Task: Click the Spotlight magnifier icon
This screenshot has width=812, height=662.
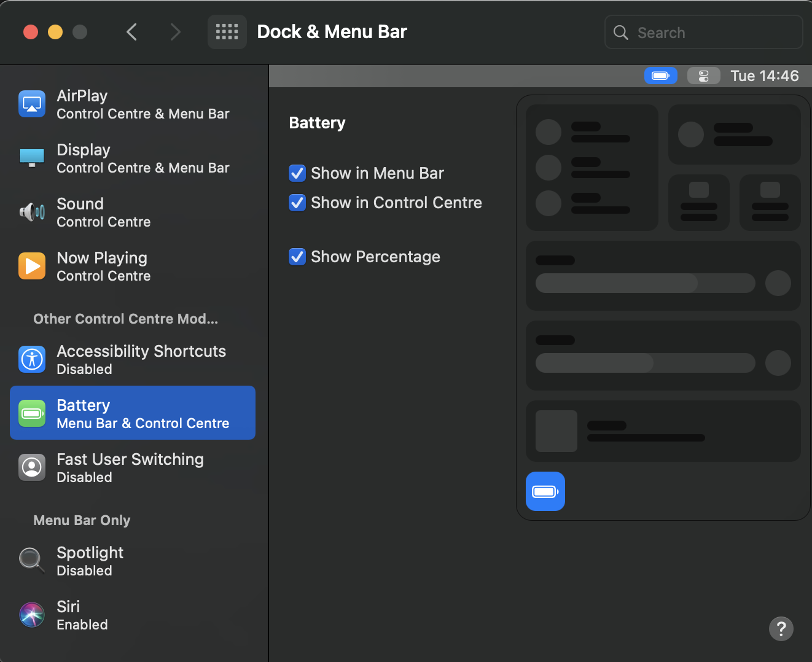Action: 32,561
